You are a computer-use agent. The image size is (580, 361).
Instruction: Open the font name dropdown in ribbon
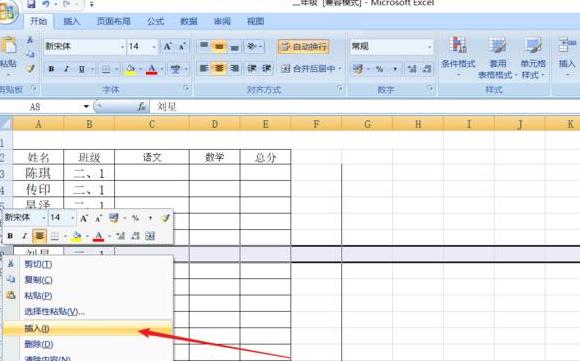click(122, 47)
